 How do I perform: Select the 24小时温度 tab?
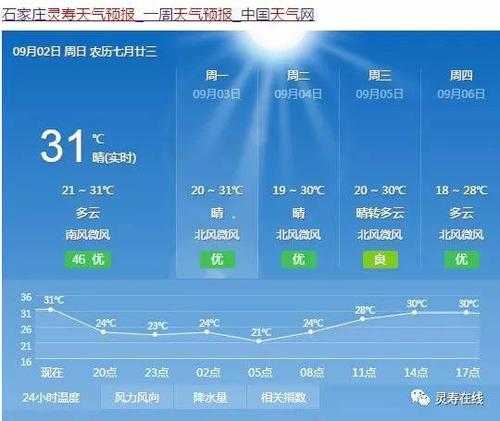coord(51,397)
